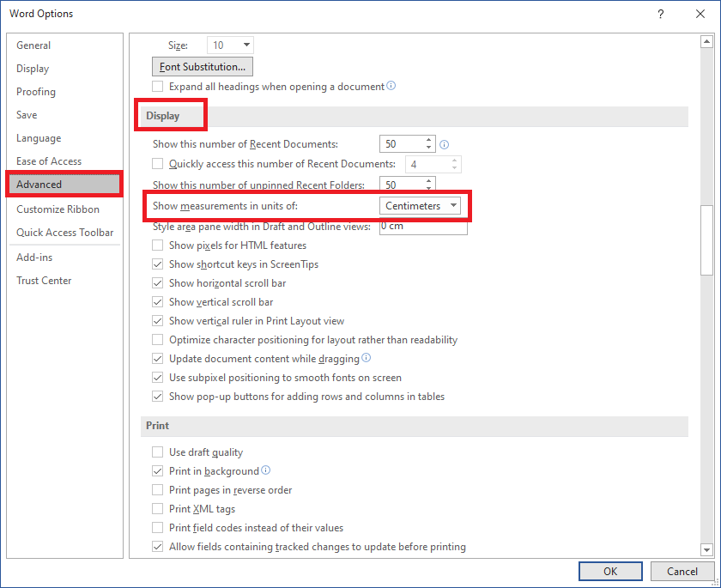Enable Print XML tags

[158, 509]
